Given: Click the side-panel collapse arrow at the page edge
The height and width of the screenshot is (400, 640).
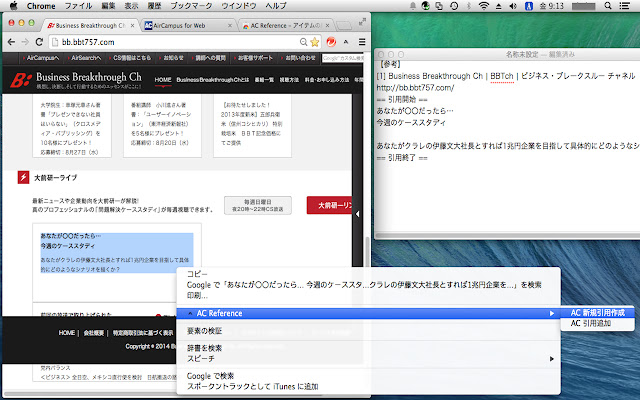Looking at the screenshot, I should pos(358,213).
